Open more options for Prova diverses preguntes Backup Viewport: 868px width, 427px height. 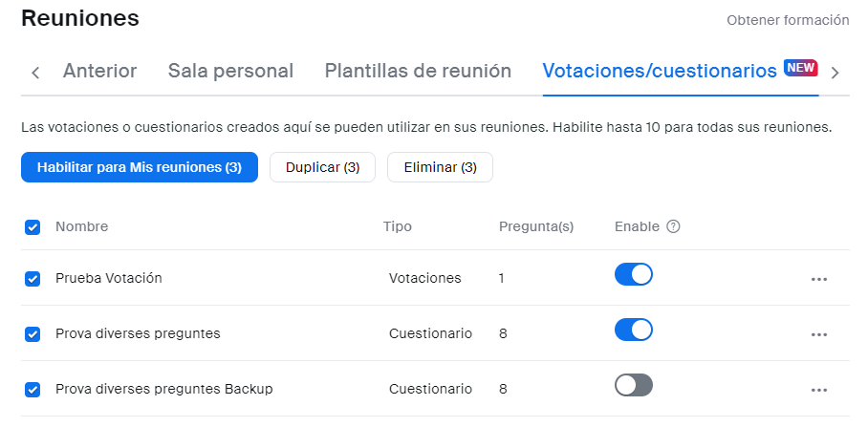click(818, 390)
